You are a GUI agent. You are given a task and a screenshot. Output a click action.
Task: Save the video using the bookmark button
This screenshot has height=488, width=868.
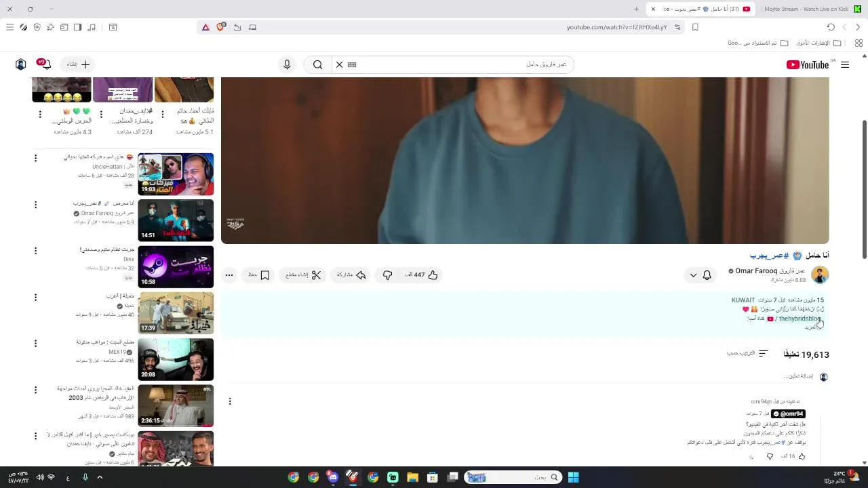click(x=259, y=274)
